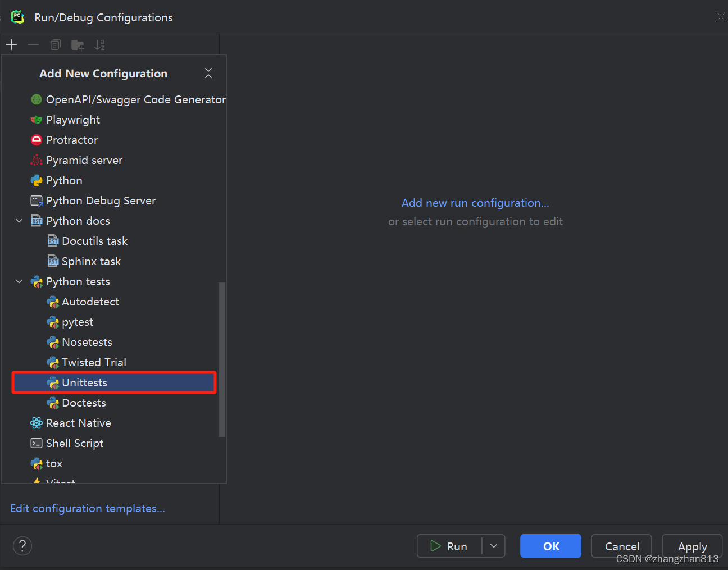728x570 pixels.
Task: Click the red Protractor icon
Action: pyautogui.click(x=37, y=140)
